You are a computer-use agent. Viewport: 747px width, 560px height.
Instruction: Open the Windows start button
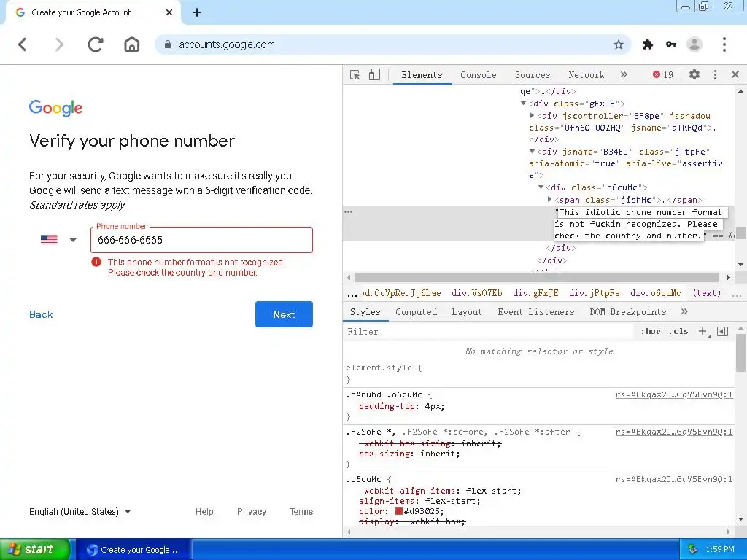tap(35, 549)
